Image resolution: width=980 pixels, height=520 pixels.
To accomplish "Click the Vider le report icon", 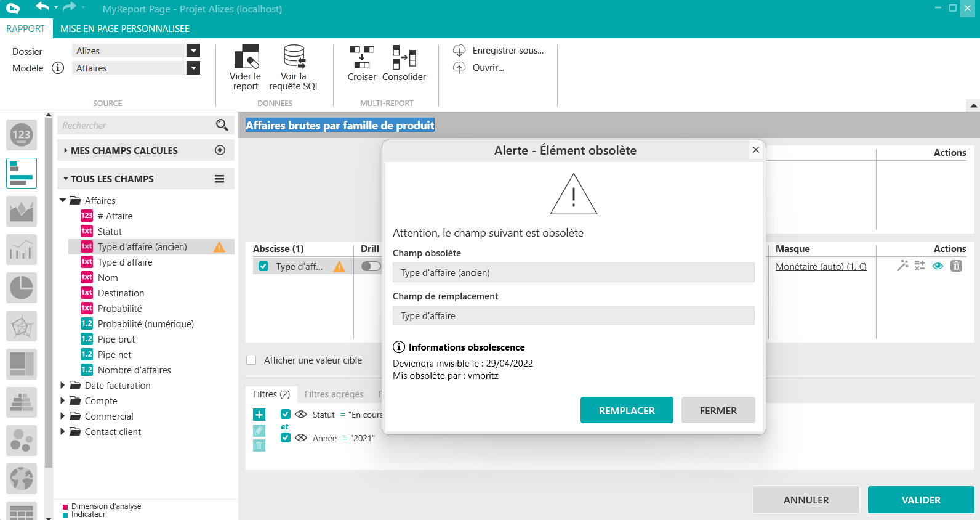I will pyautogui.click(x=246, y=57).
